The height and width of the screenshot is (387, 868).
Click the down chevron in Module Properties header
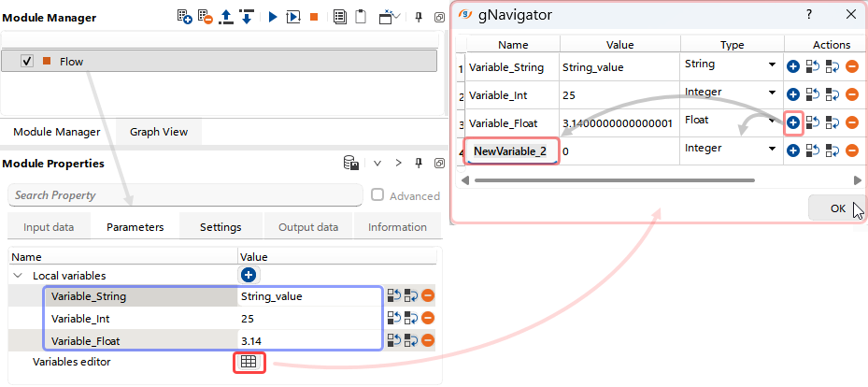click(x=377, y=164)
